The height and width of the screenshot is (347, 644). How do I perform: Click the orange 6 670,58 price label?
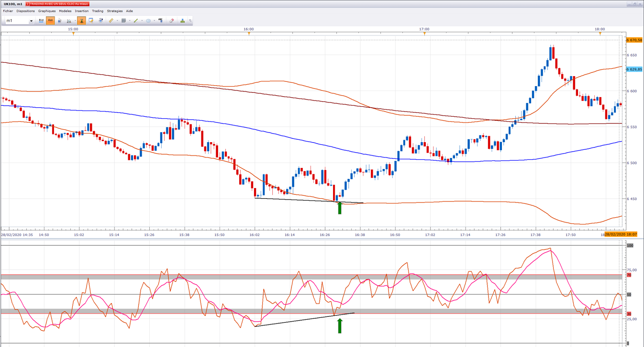634,40
